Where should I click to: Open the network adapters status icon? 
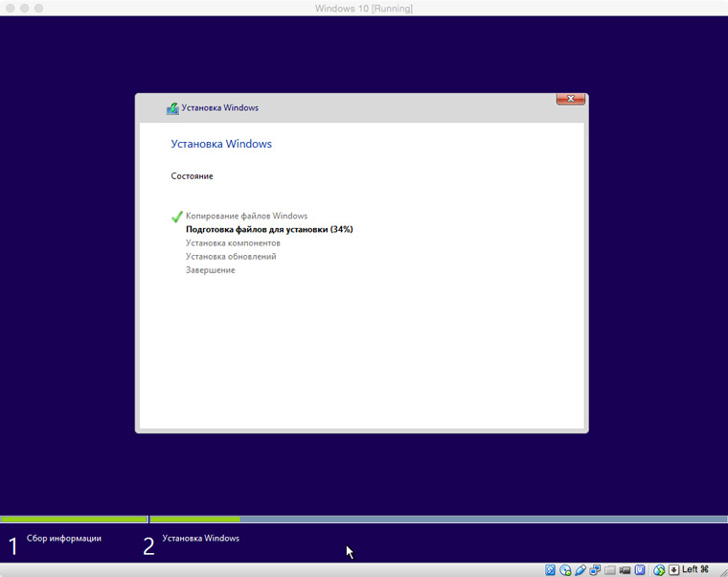click(x=595, y=569)
